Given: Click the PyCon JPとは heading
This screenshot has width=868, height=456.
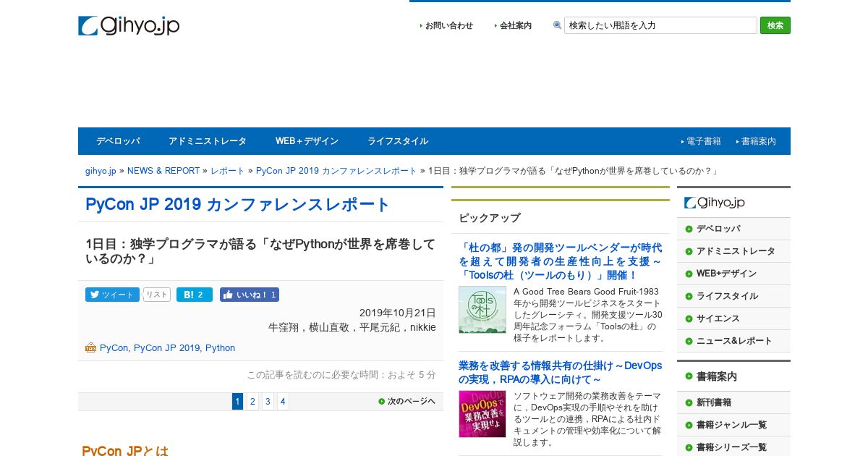Looking at the screenshot, I should pos(125,450).
